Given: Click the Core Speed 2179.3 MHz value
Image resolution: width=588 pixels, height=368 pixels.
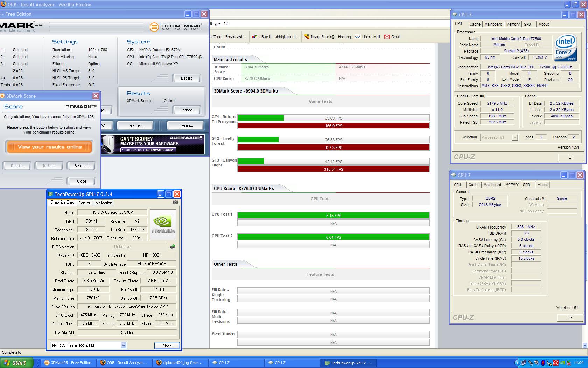Looking at the screenshot, I should pos(497,103).
